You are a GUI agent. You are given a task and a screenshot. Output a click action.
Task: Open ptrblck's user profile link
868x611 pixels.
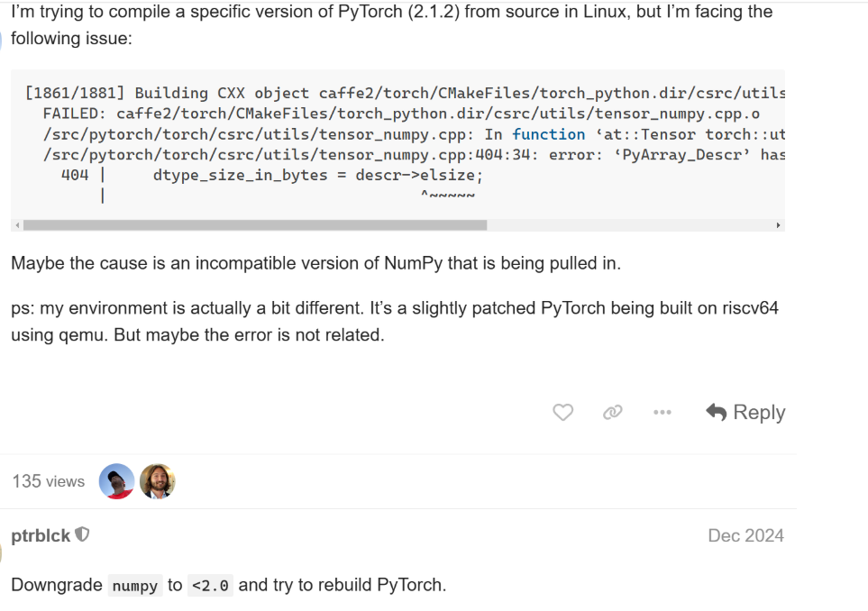click(41, 535)
